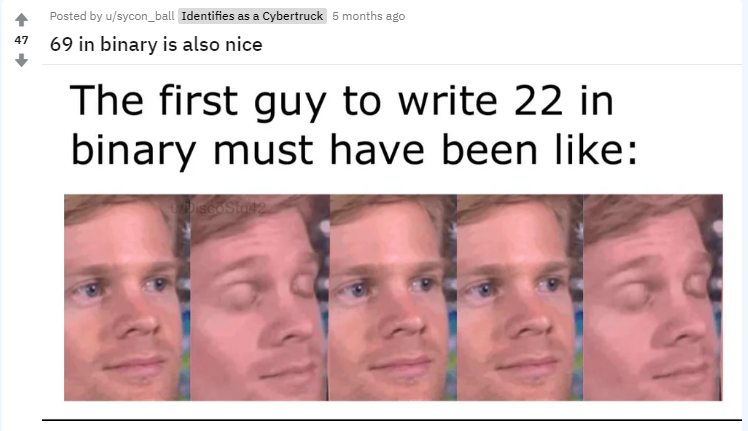The width and height of the screenshot is (748, 431).
Task: Click the black divider line below the meme
Action: pos(392,420)
